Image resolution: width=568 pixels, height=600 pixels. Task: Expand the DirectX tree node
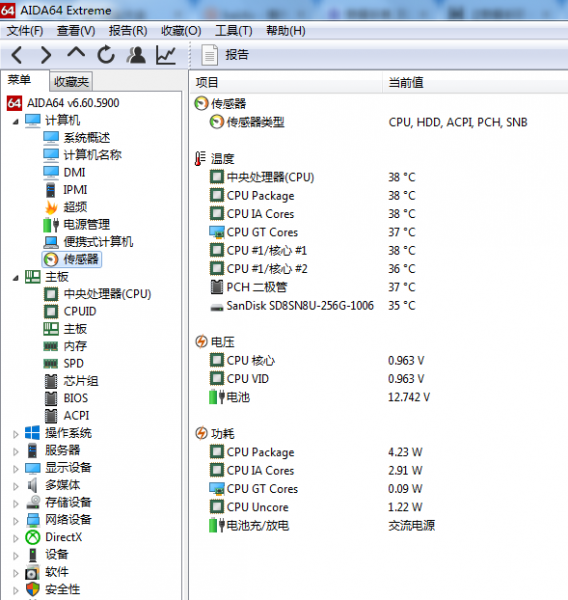coord(16,538)
